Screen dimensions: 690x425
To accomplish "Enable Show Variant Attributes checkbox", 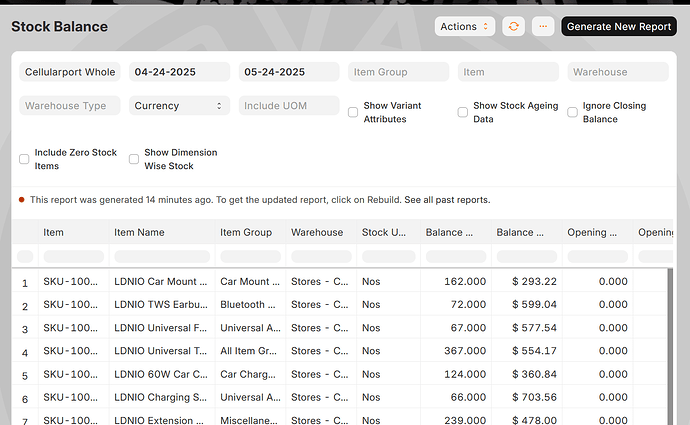I will coord(353,112).
